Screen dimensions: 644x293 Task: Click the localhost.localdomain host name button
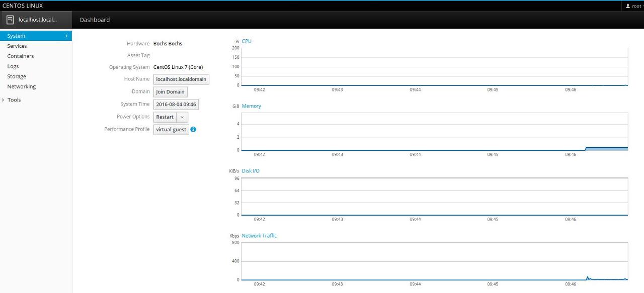click(x=181, y=79)
